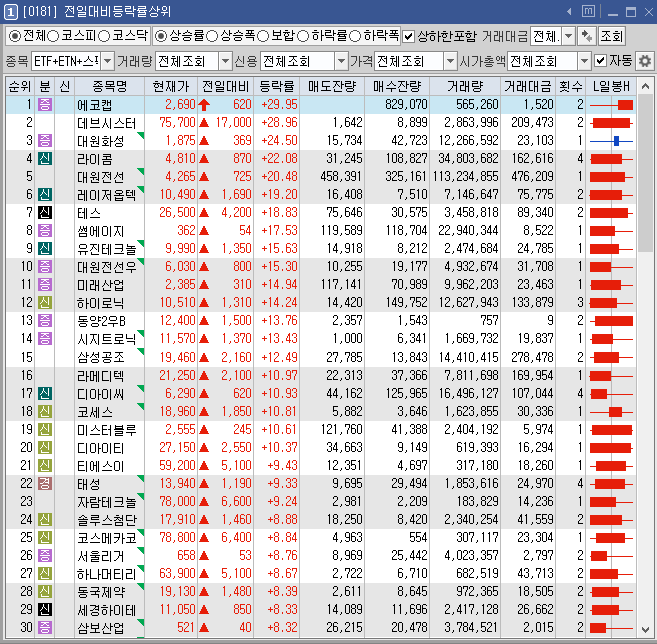
Task: Click the 조회 search button
Action: tap(611, 36)
